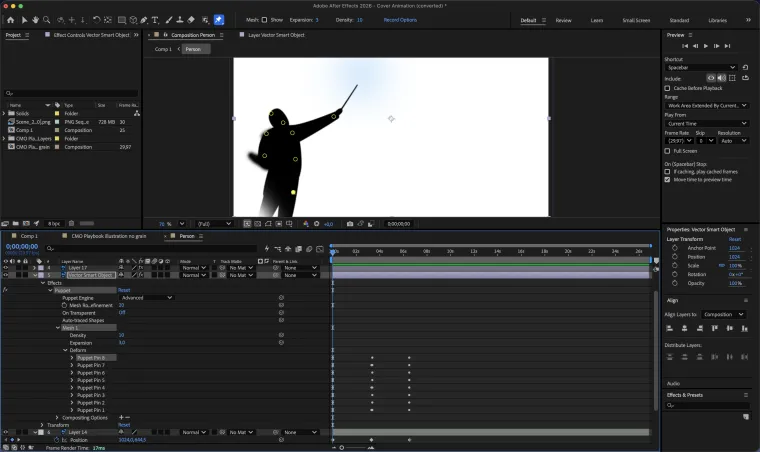Click the composition mini-flowchart icon in timeline

point(277,249)
